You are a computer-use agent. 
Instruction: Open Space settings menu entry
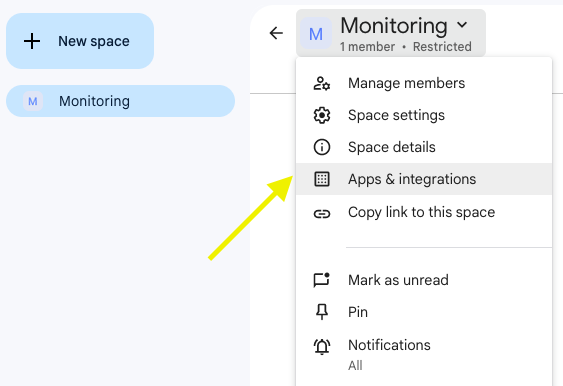[x=424, y=115]
